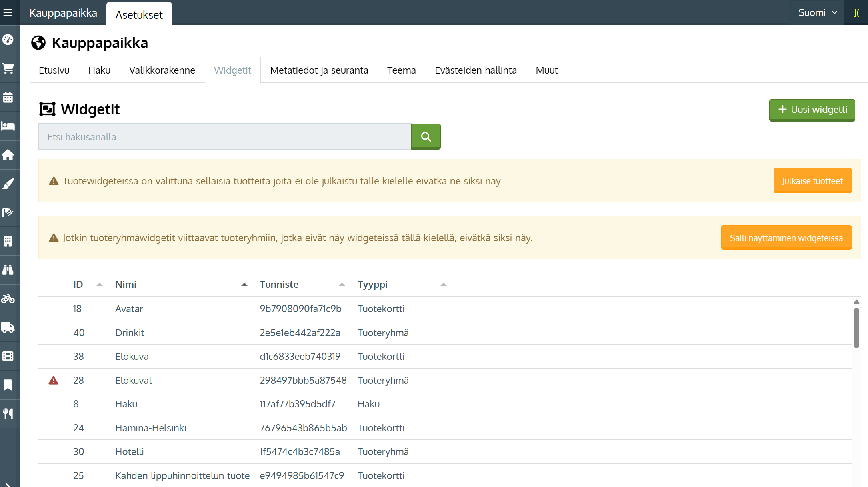Click identifier d1c6833eeb740319
This screenshot has width=868, height=487.
click(300, 356)
